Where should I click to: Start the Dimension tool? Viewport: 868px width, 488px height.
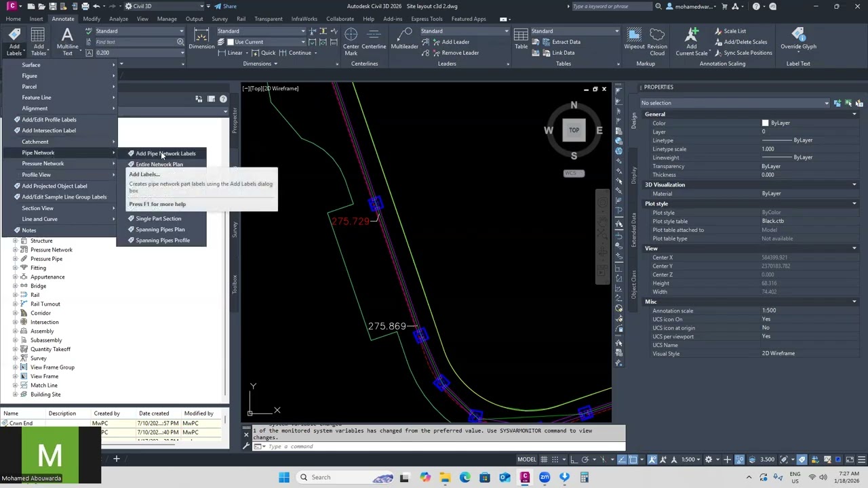pyautogui.click(x=201, y=39)
